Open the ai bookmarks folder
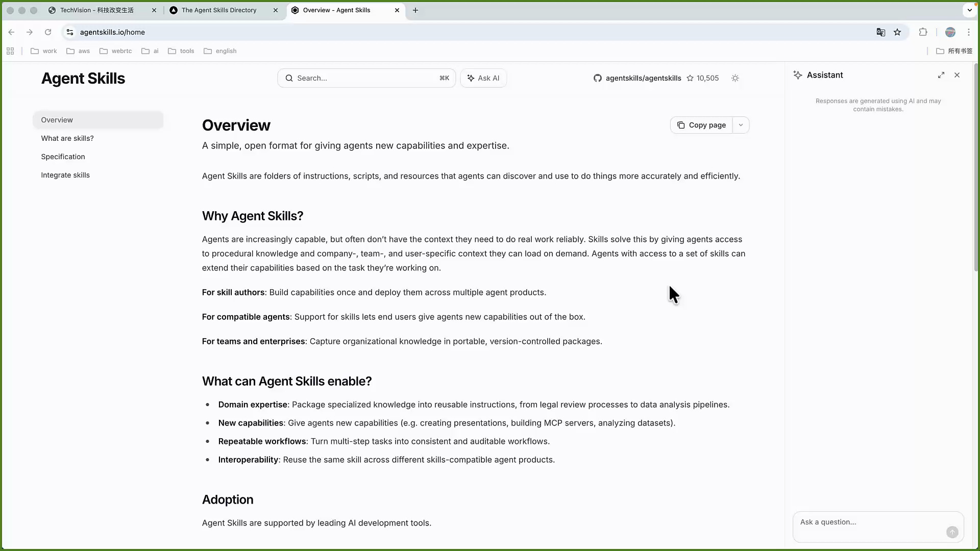980x551 pixels. [150, 51]
